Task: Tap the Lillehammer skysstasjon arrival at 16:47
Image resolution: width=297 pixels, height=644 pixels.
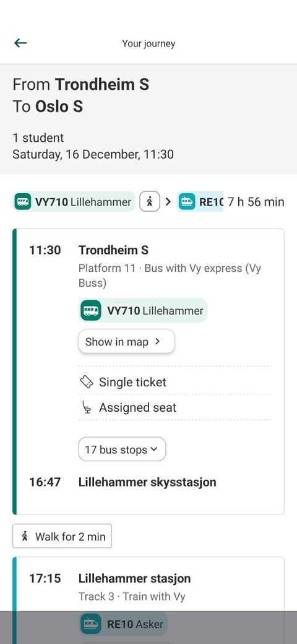Action: tap(147, 482)
